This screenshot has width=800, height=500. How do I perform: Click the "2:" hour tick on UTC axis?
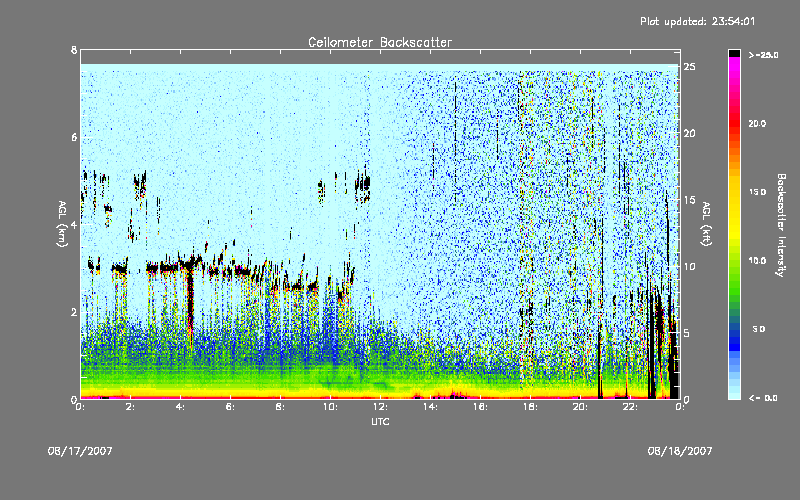click(x=131, y=407)
